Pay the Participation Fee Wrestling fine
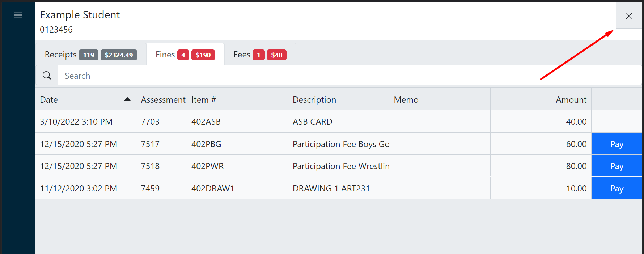Image resolution: width=644 pixels, height=254 pixels. tap(617, 166)
